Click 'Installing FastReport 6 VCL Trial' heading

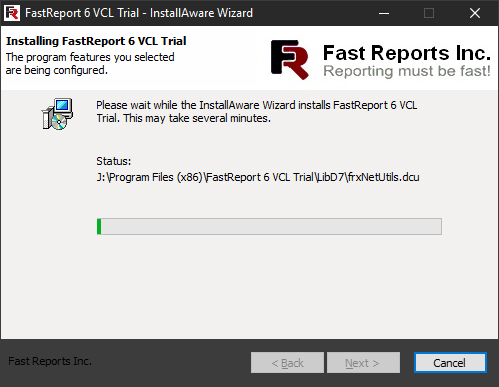[96, 41]
